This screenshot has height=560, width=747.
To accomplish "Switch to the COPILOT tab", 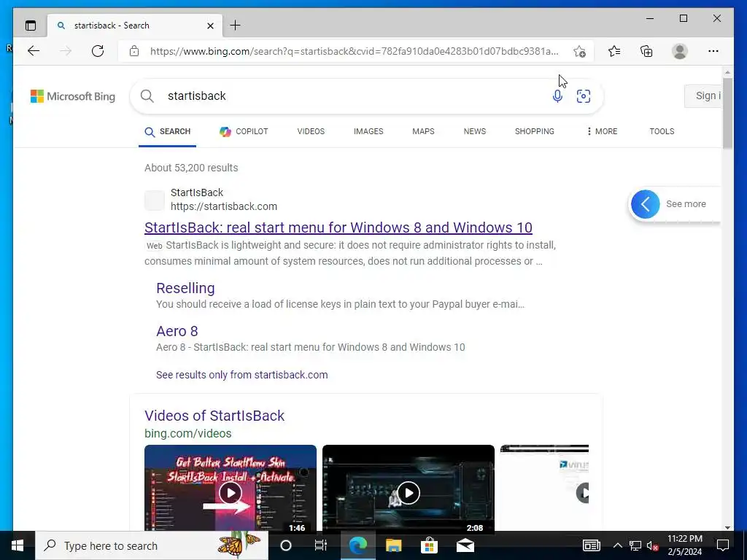I will tap(244, 131).
